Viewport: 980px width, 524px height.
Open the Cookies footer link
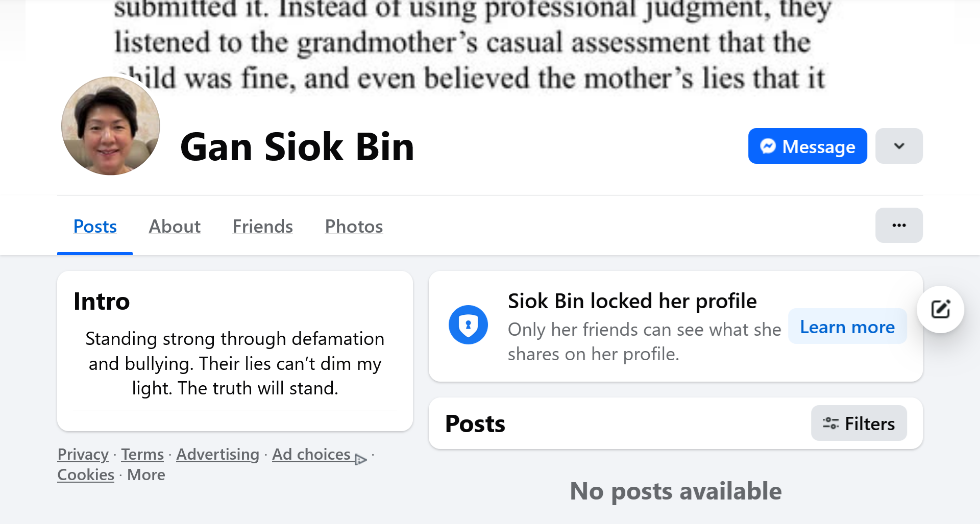86,475
